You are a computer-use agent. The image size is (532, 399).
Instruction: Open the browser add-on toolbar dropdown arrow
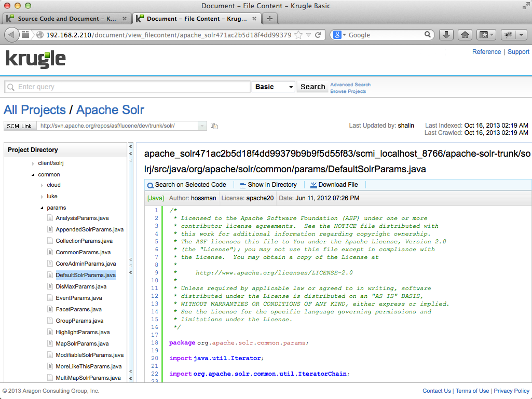522,35
